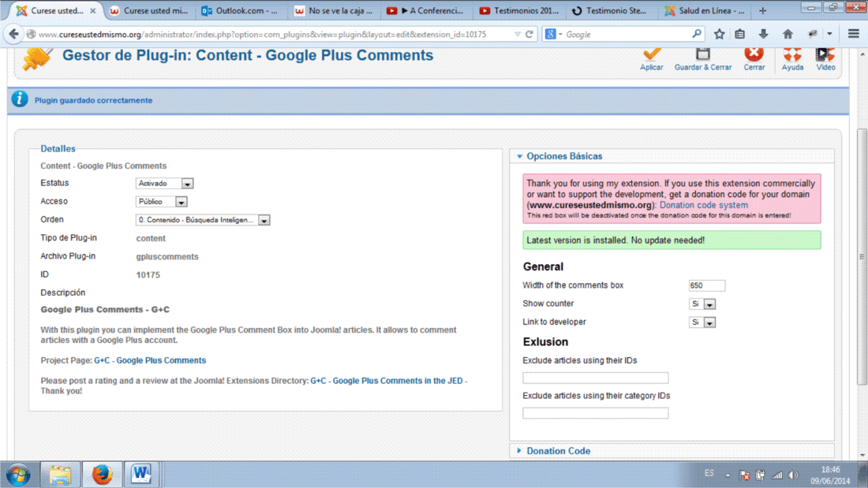
Task: Click the Exclude articles using their IDs field
Action: pyautogui.click(x=595, y=378)
